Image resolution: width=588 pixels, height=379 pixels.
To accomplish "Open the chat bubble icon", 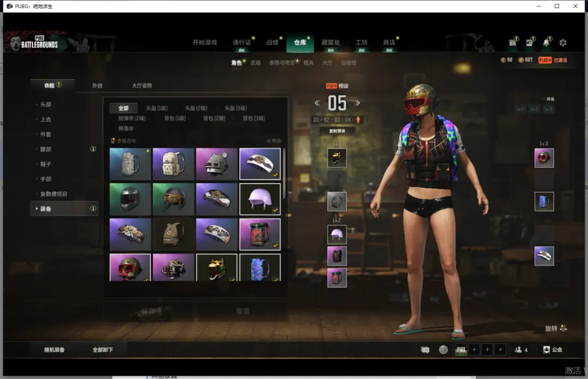I will point(425,350).
